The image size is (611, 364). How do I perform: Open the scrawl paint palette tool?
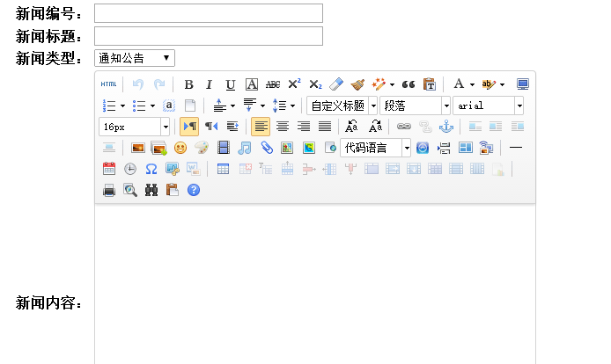(202, 148)
